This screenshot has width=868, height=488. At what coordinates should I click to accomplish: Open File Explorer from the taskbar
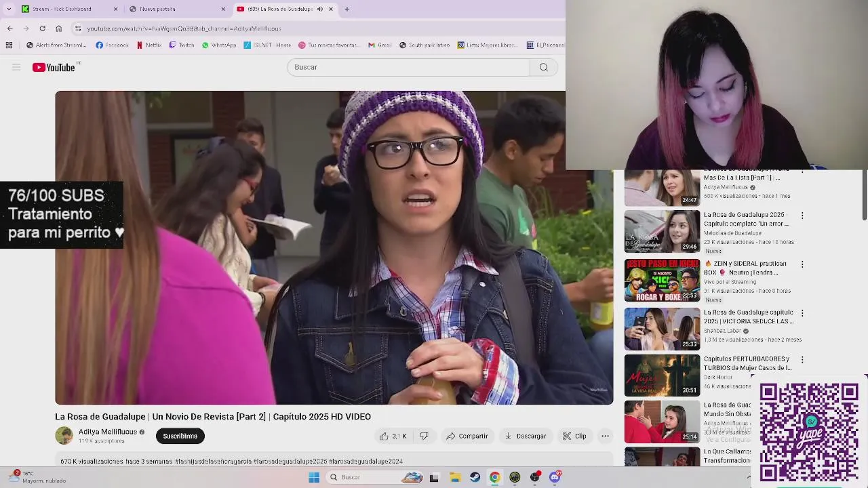pos(455,477)
